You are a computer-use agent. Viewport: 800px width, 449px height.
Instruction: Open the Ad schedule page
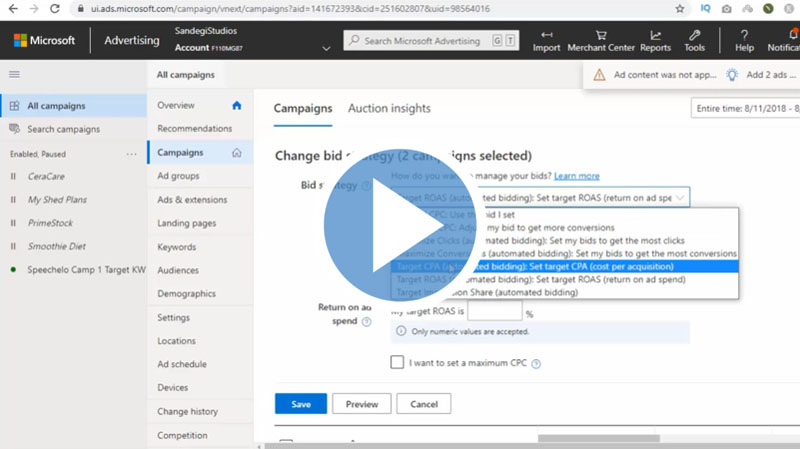point(182,364)
